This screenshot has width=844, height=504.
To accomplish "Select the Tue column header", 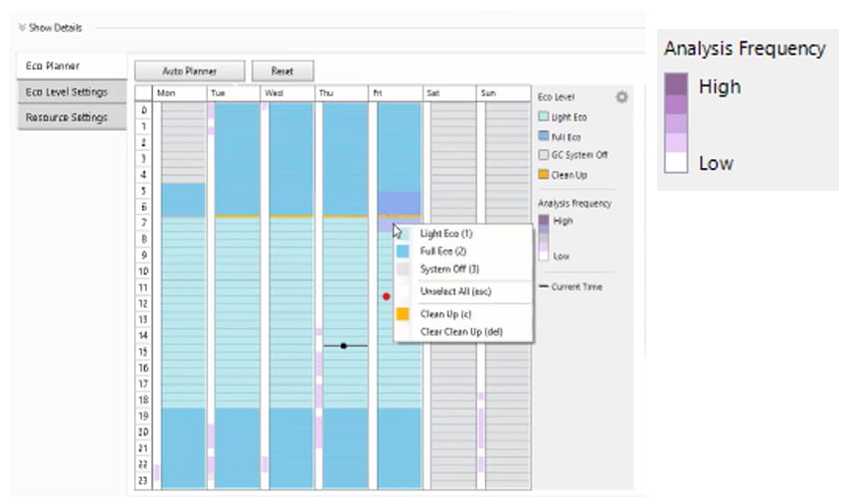I will (x=234, y=93).
